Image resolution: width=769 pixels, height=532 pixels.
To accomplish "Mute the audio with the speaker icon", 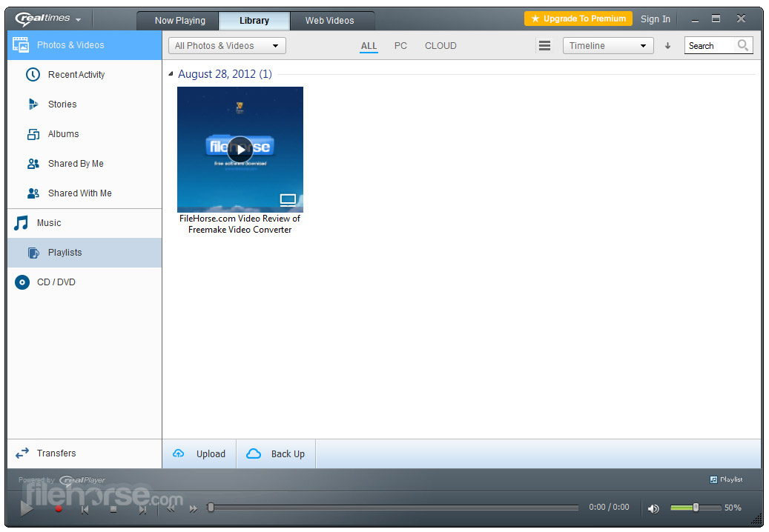I will (x=653, y=508).
